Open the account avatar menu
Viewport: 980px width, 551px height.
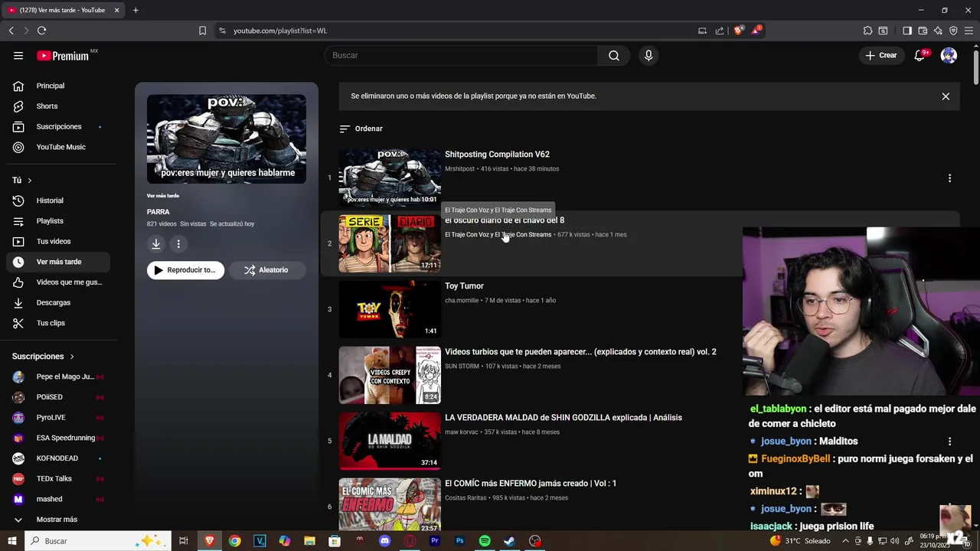(949, 55)
